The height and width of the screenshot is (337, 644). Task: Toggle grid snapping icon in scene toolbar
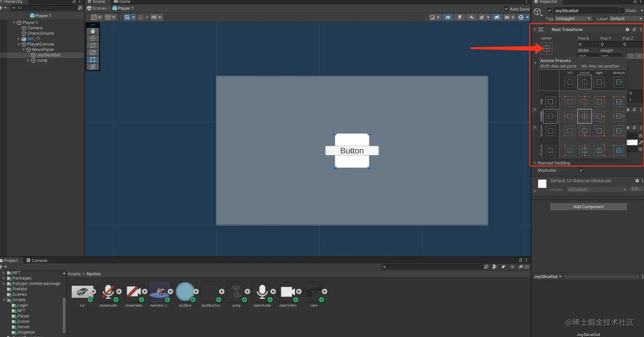pos(127,17)
